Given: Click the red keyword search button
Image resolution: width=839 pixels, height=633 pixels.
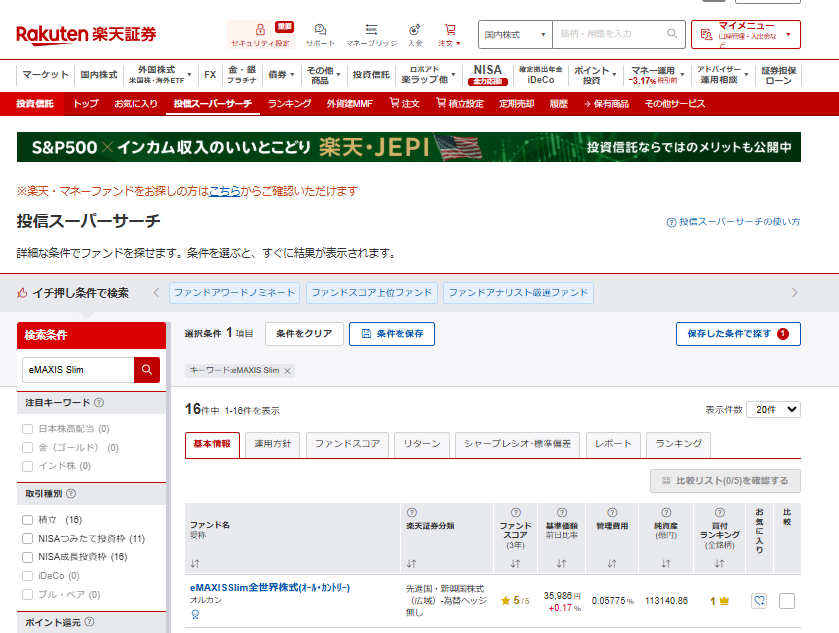Looking at the screenshot, I should tap(147, 370).
